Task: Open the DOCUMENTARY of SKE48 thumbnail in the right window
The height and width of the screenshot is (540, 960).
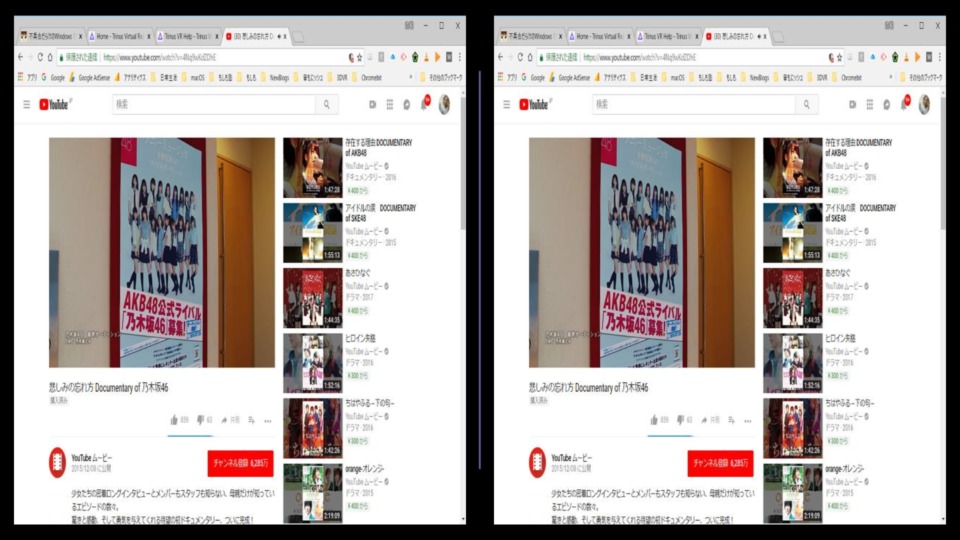Action: click(x=792, y=233)
